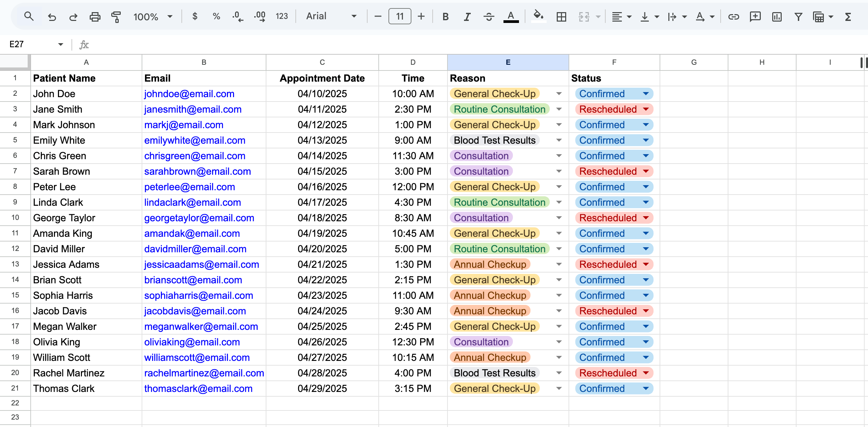This screenshot has height=427, width=868.
Task: Click the insert link icon
Action: 733,17
